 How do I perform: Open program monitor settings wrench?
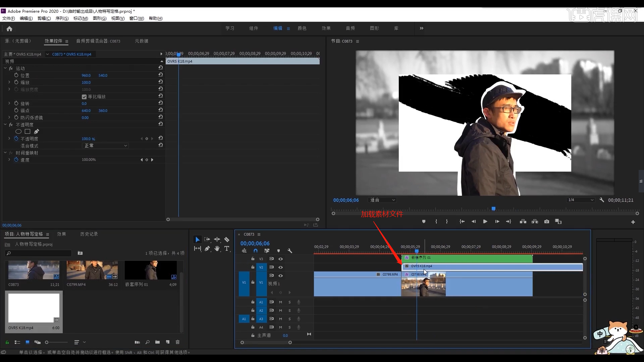point(602,200)
